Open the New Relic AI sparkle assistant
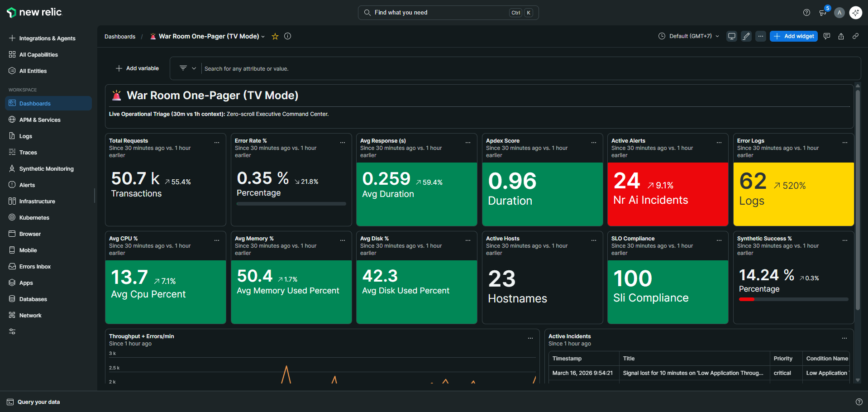Image resolution: width=868 pixels, height=412 pixels. click(x=855, y=12)
